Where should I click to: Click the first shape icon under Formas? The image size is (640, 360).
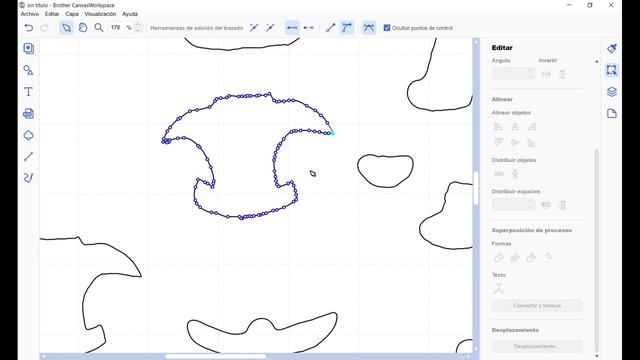tap(498, 258)
